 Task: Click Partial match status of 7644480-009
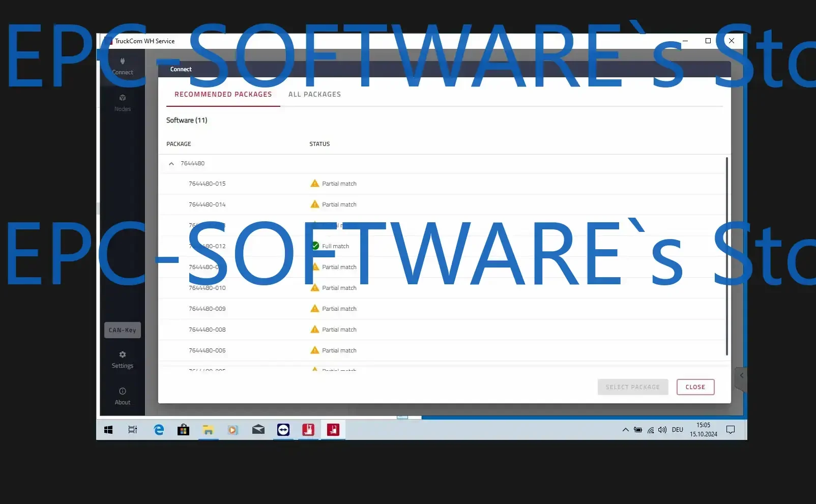click(x=339, y=309)
